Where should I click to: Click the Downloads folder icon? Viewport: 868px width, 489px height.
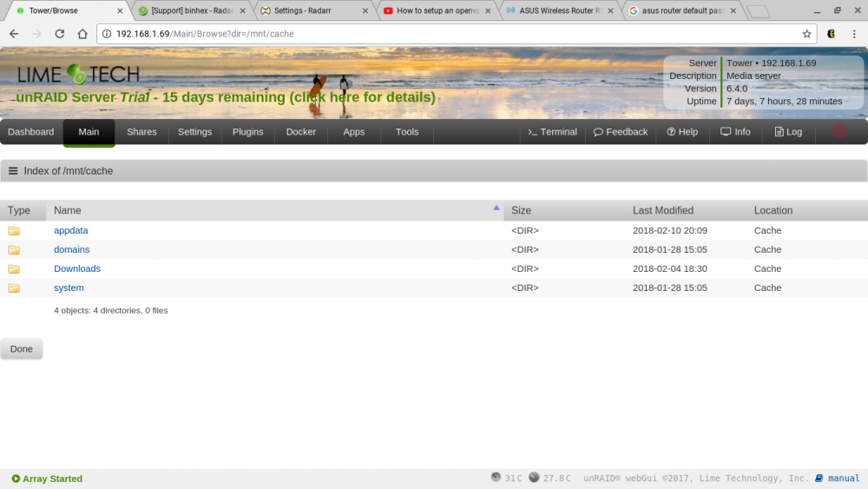pos(14,268)
